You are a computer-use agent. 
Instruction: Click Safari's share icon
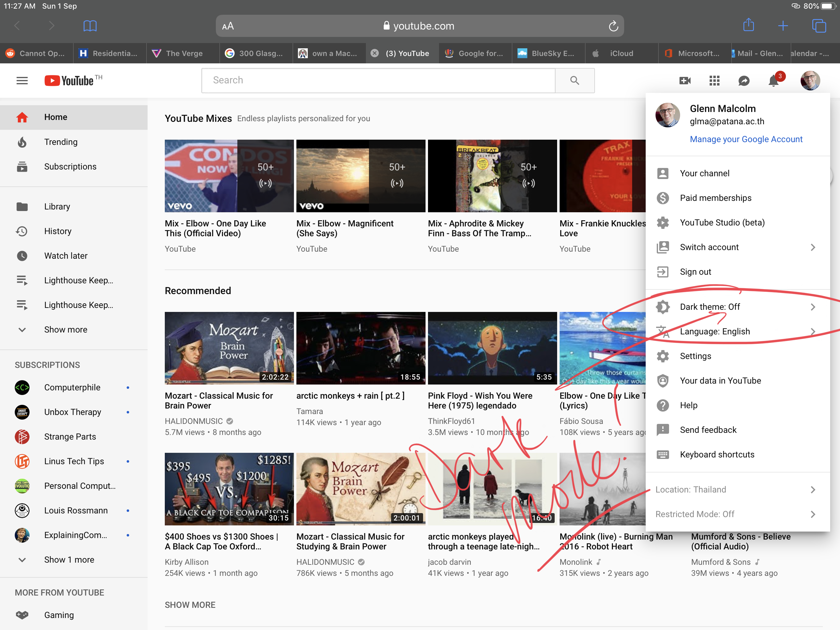tap(748, 25)
